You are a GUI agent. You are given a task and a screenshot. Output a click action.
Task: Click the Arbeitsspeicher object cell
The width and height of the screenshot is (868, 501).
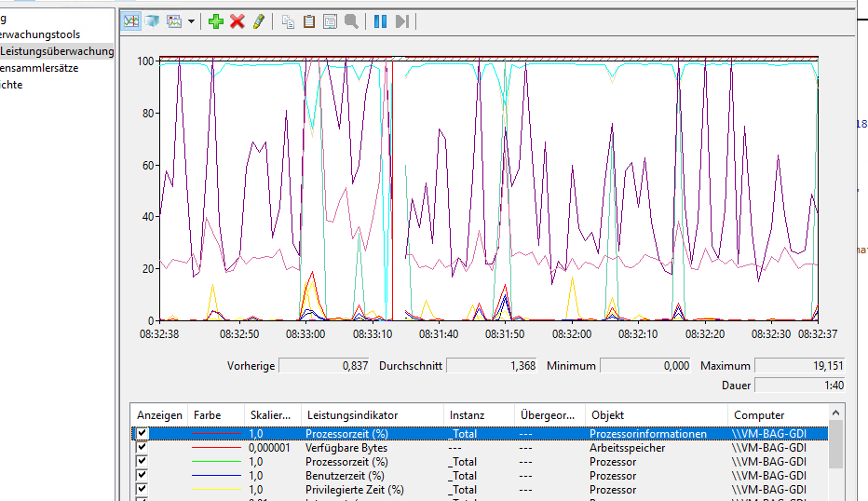(x=627, y=447)
